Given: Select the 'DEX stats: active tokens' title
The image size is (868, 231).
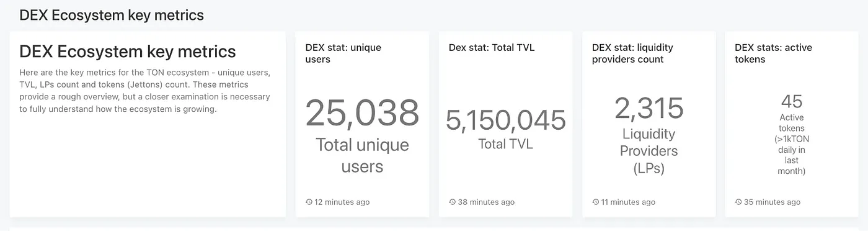Looking at the screenshot, I should pyautogui.click(x=773, y=53).
